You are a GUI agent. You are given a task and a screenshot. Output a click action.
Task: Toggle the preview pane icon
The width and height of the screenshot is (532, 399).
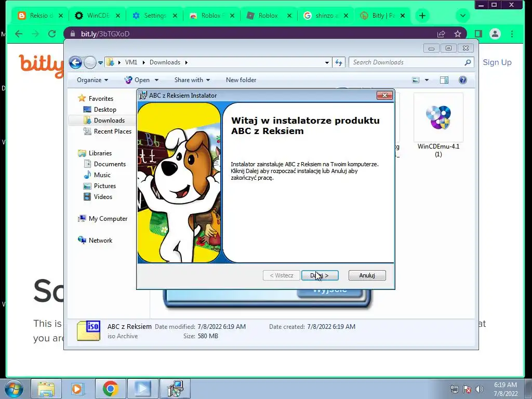point(444,80)
